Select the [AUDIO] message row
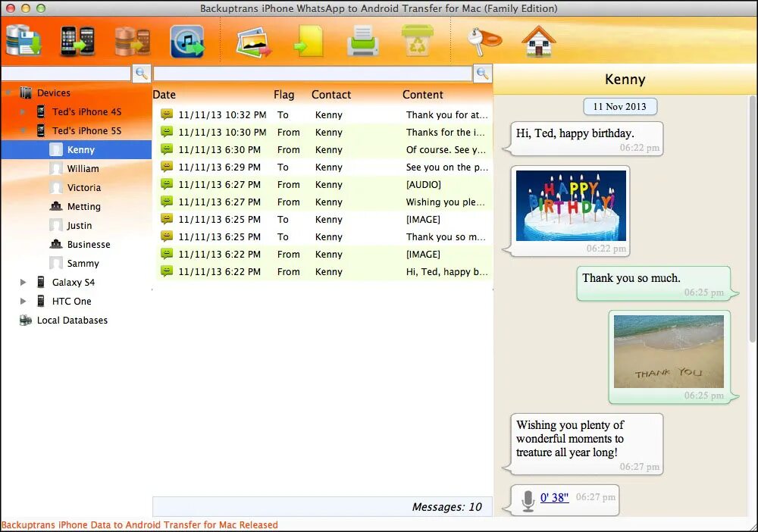Image resolution: width=758 pixels, height=532 pixels. pos(323,185)
